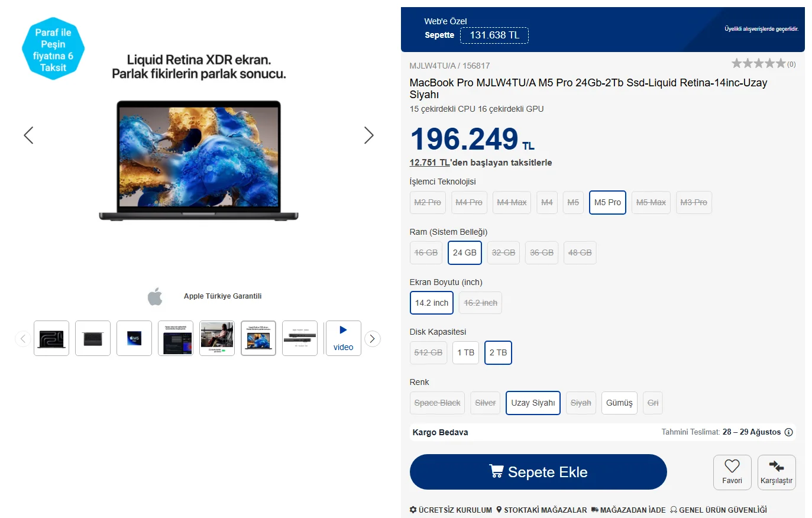The image size is (812, 518).
Task: Pick the plain M5 processor option
Action: coord(573,202)
